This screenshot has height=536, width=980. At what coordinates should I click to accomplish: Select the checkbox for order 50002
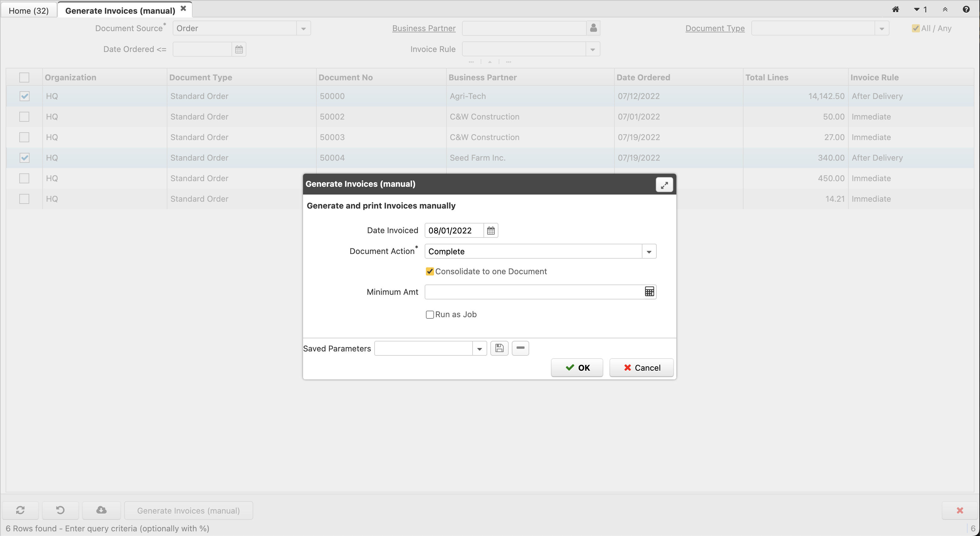point(24,117)
